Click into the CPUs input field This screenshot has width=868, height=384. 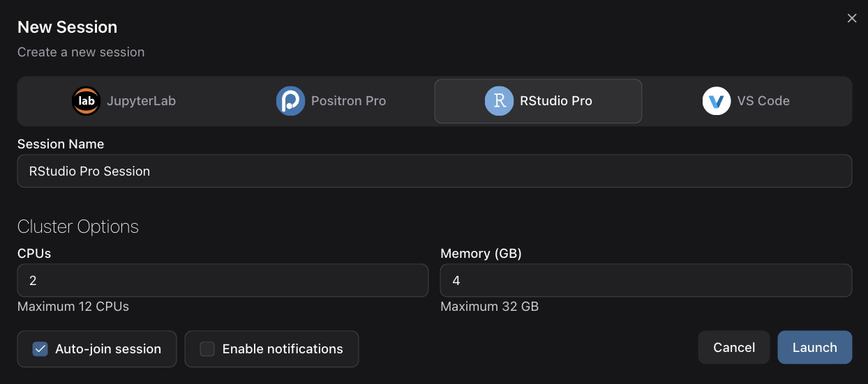tap(223, 281)
